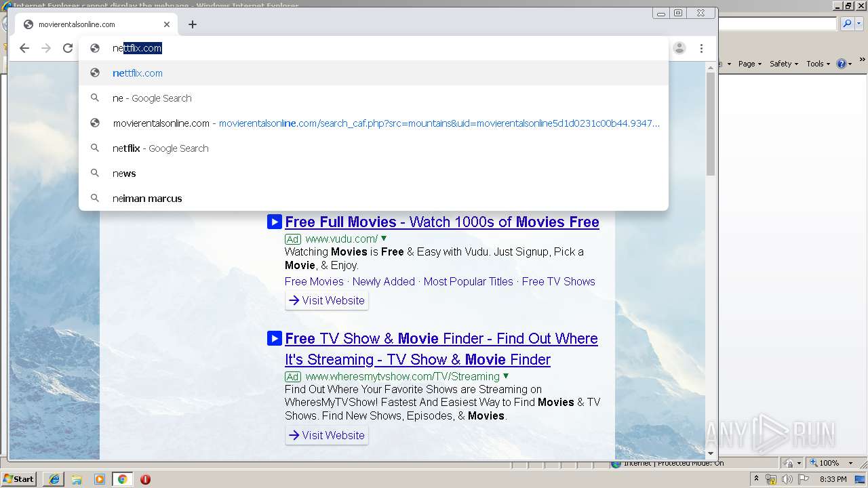Open the 'Newly Added' sitelink

point(384,281)
